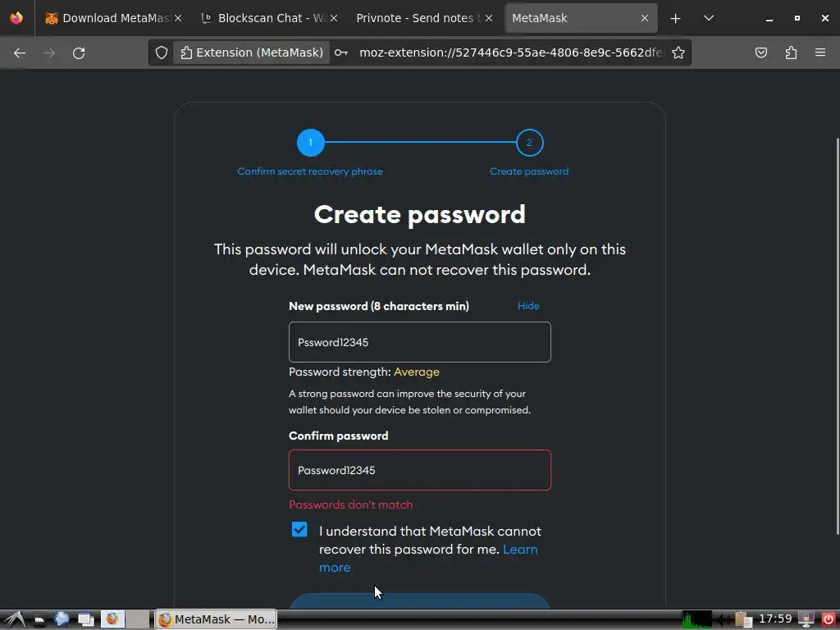Switch to the Privnote tab
The width and height of the screenshot is (840, 630).
[425, 18]
